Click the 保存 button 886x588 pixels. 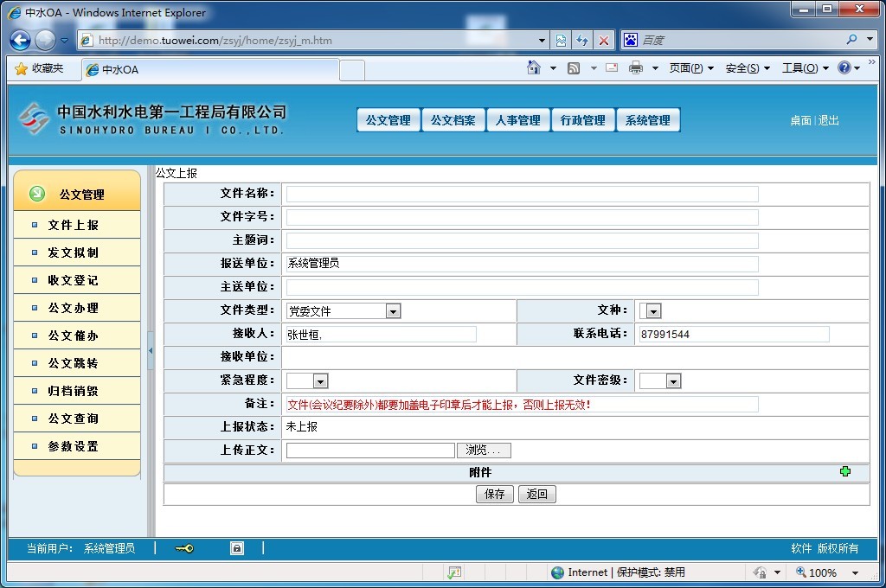tap(494, 495)
